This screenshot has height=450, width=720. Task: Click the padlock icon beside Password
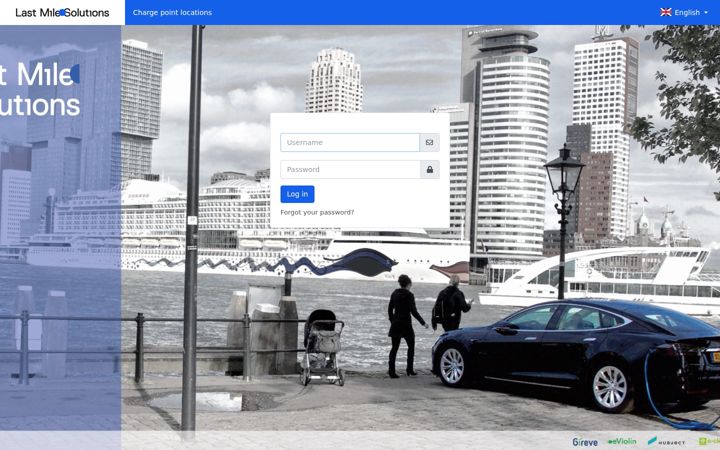point(430,169)
